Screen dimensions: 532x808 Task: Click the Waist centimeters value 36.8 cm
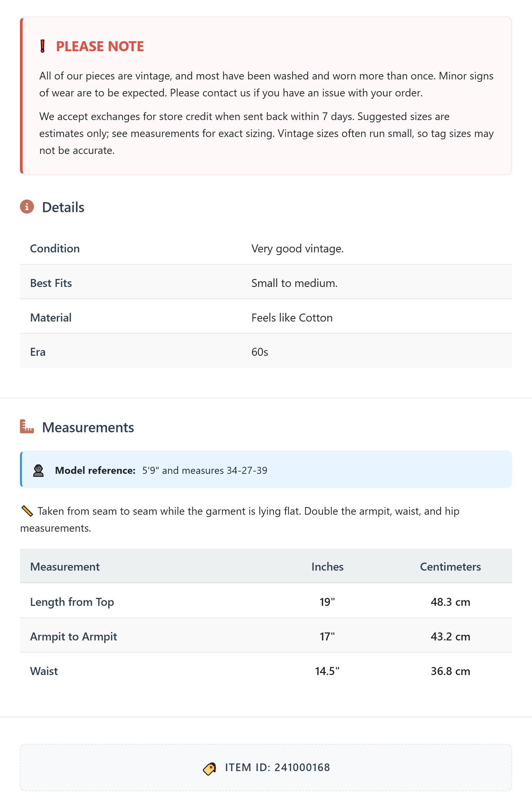tap(450, 671)
